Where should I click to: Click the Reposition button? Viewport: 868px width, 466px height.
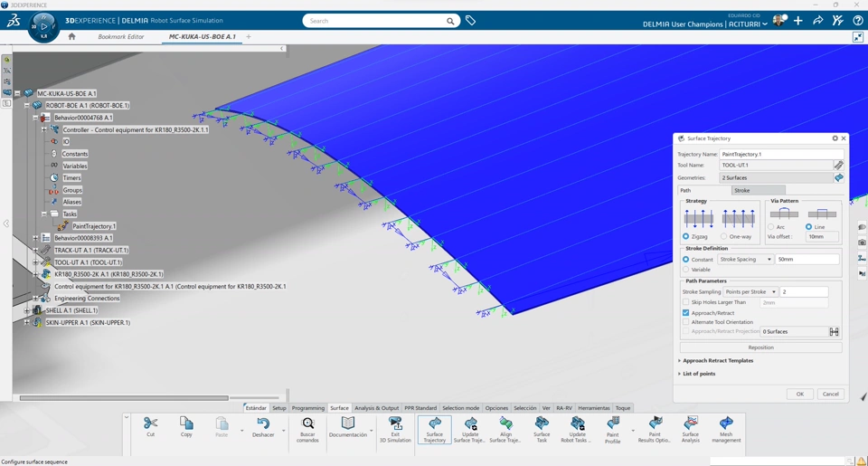(760, 347)
